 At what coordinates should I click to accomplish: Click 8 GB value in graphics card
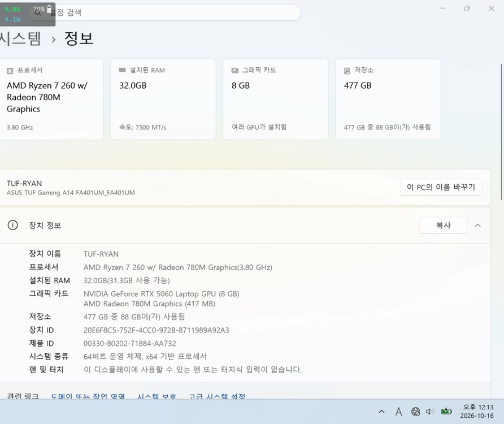pyautogui.click(x=241, y=85)
